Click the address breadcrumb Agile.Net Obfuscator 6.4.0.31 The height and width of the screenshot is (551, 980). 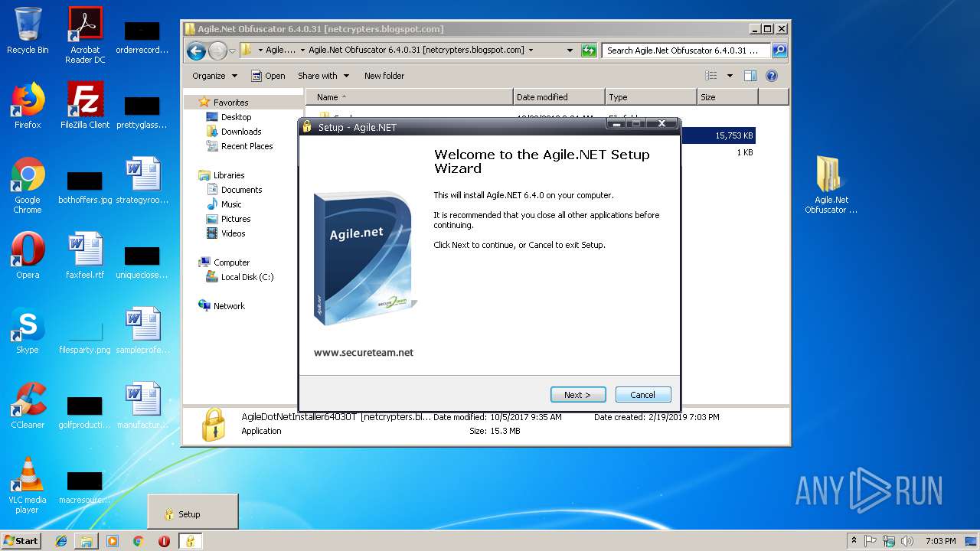click(416, 51)
